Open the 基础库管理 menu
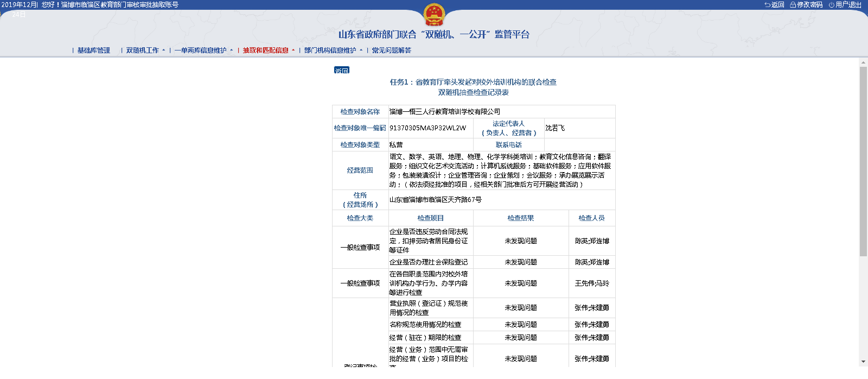The width and height of the screenshot is (868, 379). [x=93, y=50]
